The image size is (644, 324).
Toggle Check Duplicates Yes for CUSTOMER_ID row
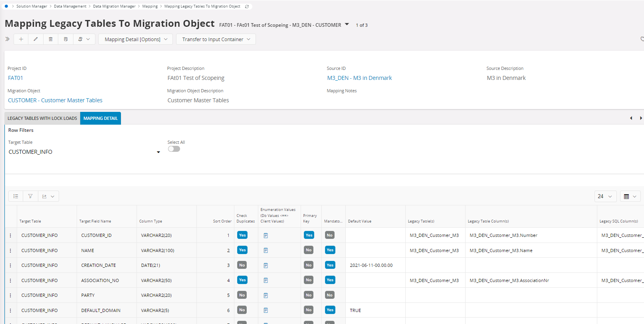pyautogui.click(x=242, y=235)
